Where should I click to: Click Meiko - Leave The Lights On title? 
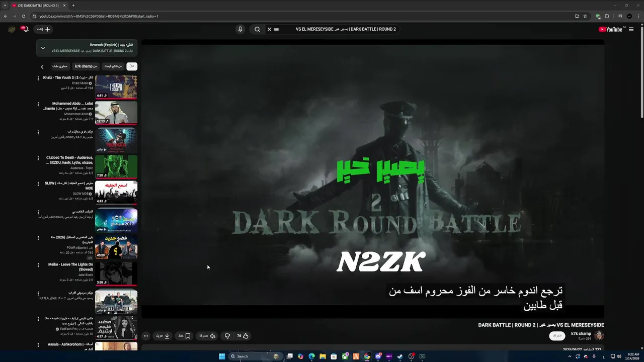pyautogui.click(x=70, y=267)
